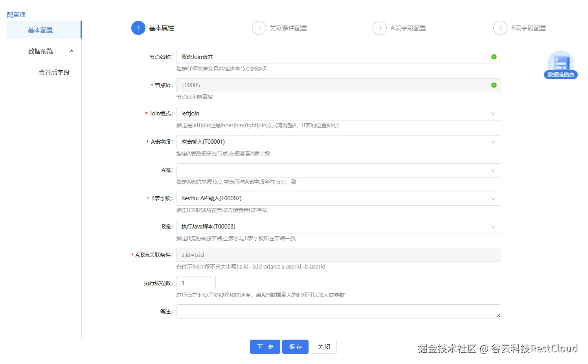588x364 pixels.
Task: Click the 保存 button
Action: pos(295,347)
